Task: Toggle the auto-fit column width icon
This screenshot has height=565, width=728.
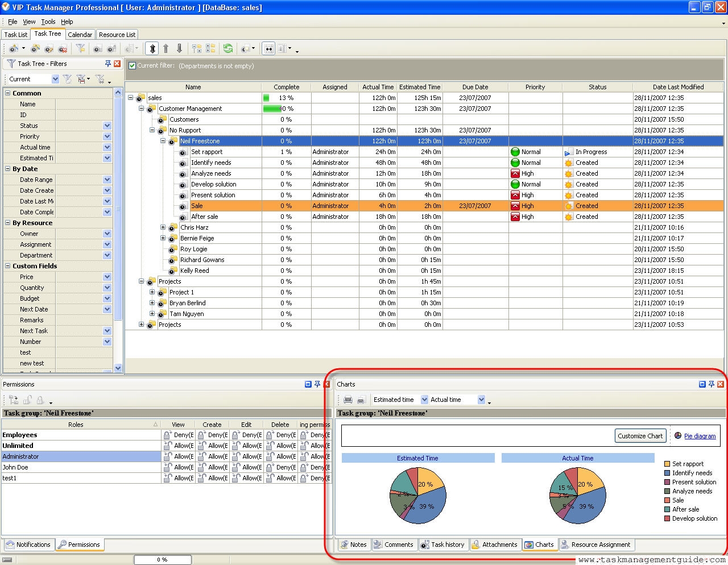Action: tap(268, 49)
